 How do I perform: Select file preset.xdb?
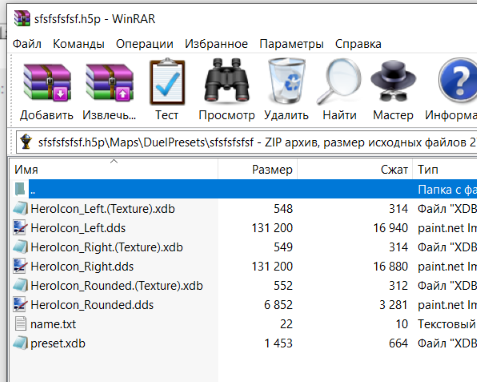tap(58, 343)
